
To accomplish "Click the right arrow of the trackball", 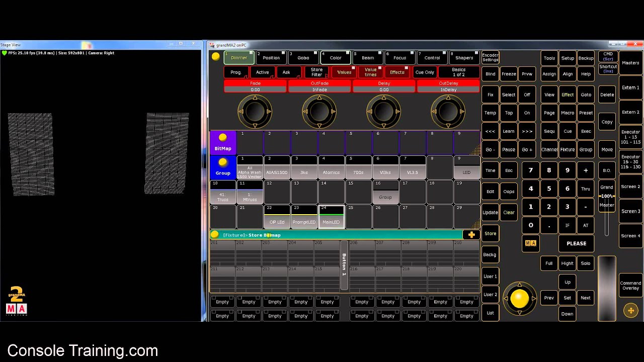I will pyautogui.click(x=534, y=299).
